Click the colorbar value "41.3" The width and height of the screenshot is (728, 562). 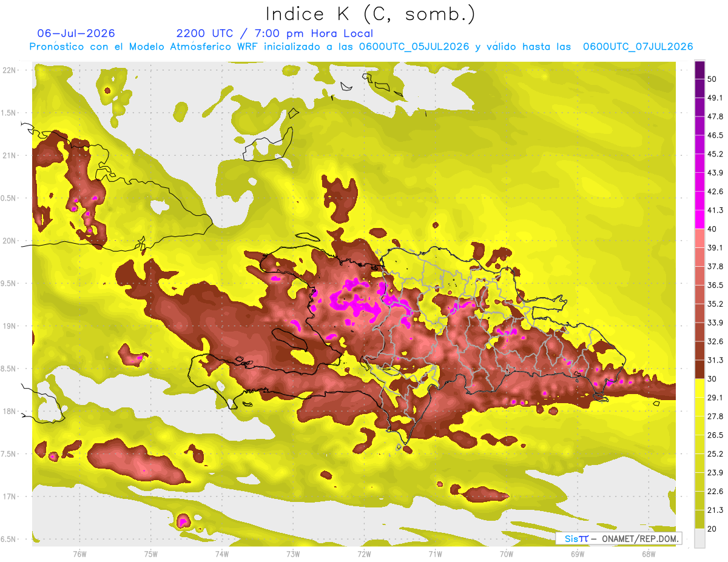(716, 210)
